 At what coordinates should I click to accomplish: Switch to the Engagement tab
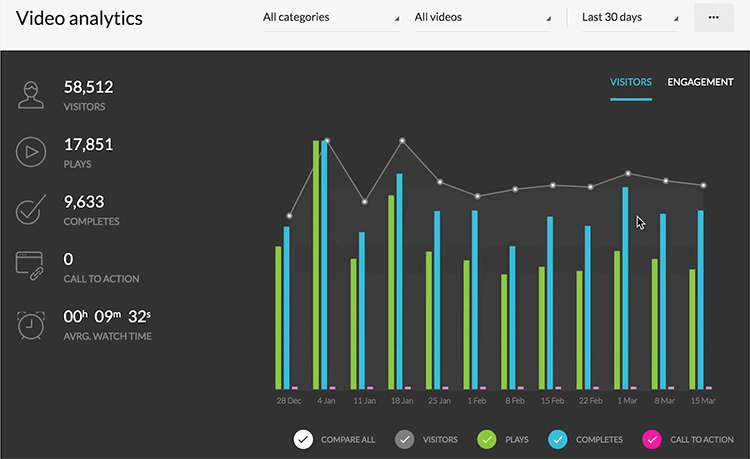tap(700, 82)
